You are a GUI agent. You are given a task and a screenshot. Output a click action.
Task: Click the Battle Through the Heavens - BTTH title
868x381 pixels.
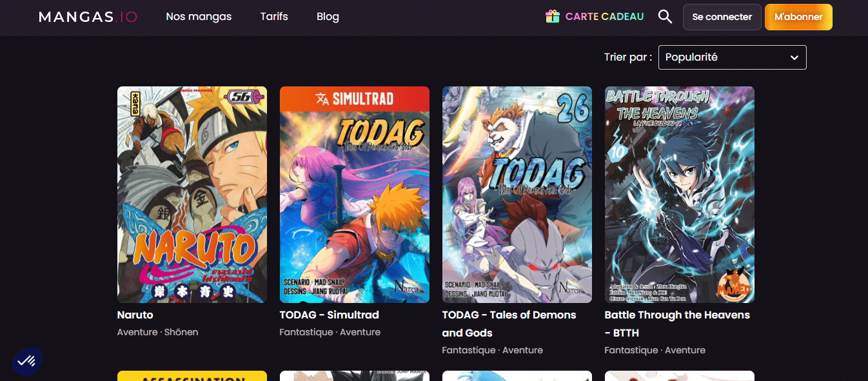coord(677,324)
